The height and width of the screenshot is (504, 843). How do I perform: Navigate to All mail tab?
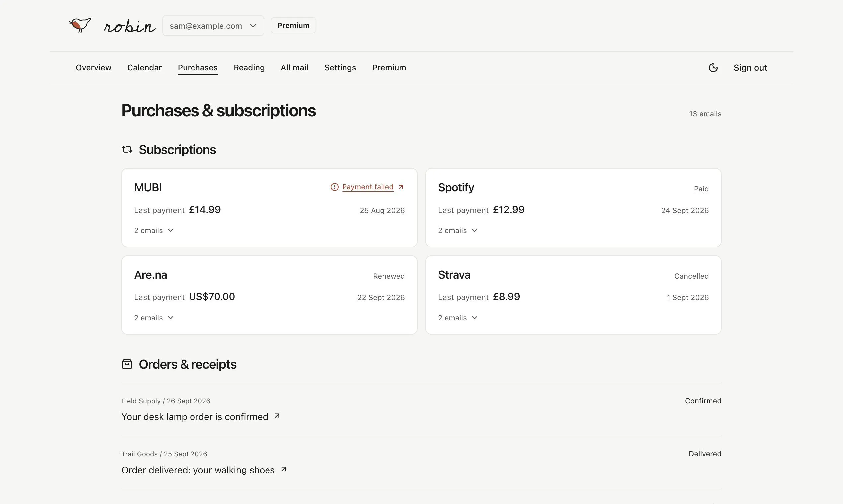click(294, 68)
